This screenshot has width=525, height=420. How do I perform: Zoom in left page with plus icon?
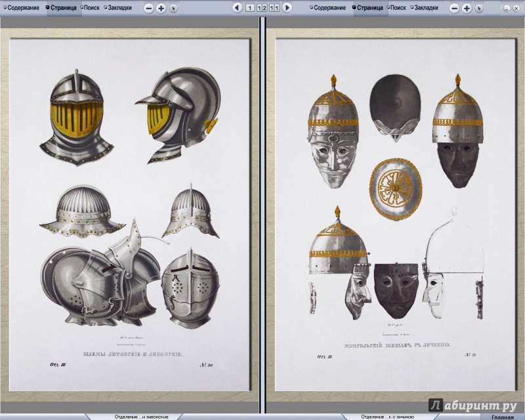(x=161, y=8)
